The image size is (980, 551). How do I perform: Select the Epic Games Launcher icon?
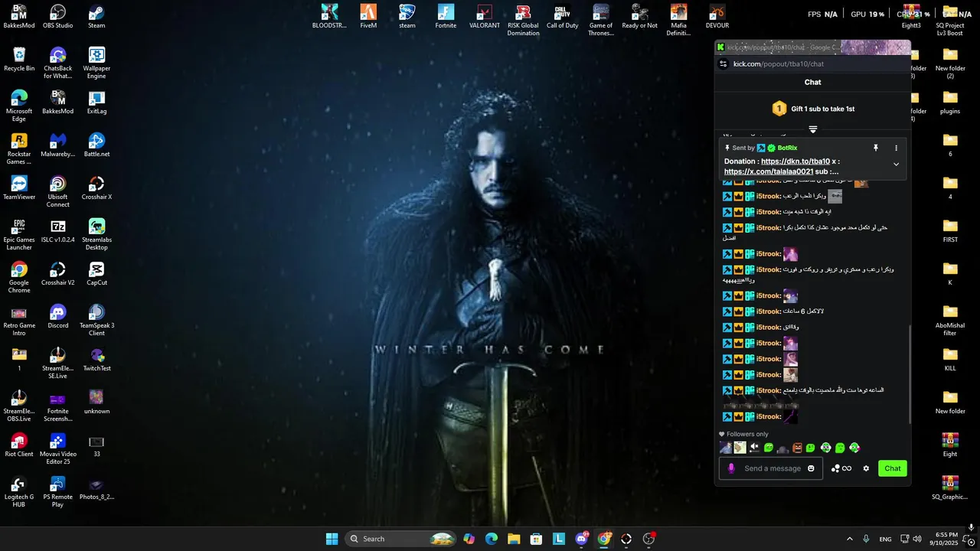point(19,234)
